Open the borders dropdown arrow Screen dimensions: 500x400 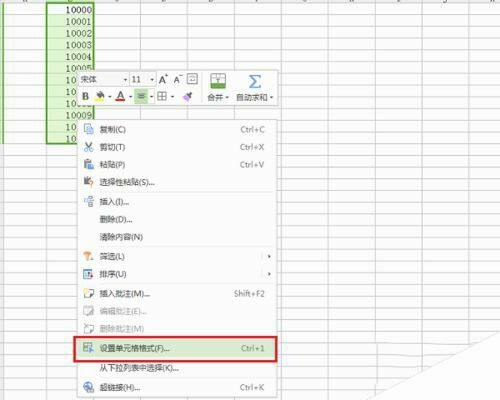(172, 97)
